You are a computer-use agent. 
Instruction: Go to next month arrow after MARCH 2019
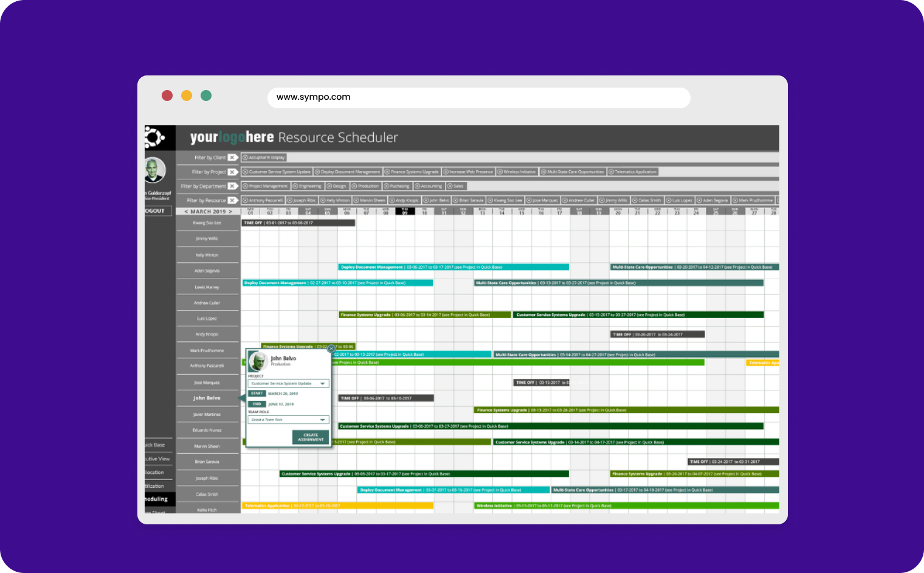pyautogui.click(x=230, y=212)
